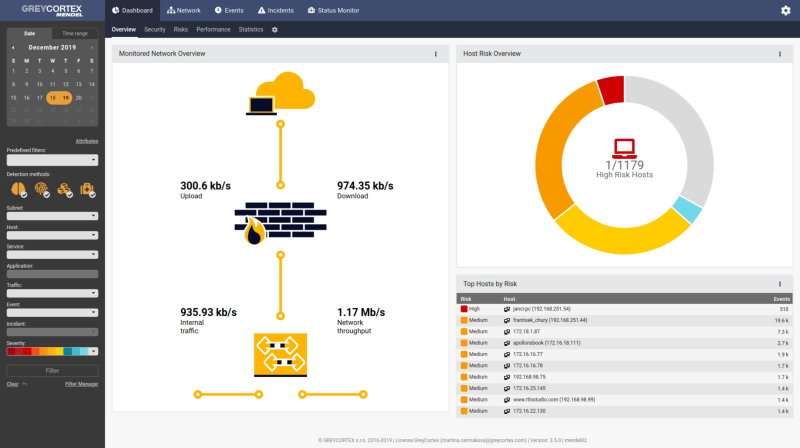The width and height of the screenshot is (800, 448).
Task: Select December 20 in the calendar
Action: tap(79, 98)
